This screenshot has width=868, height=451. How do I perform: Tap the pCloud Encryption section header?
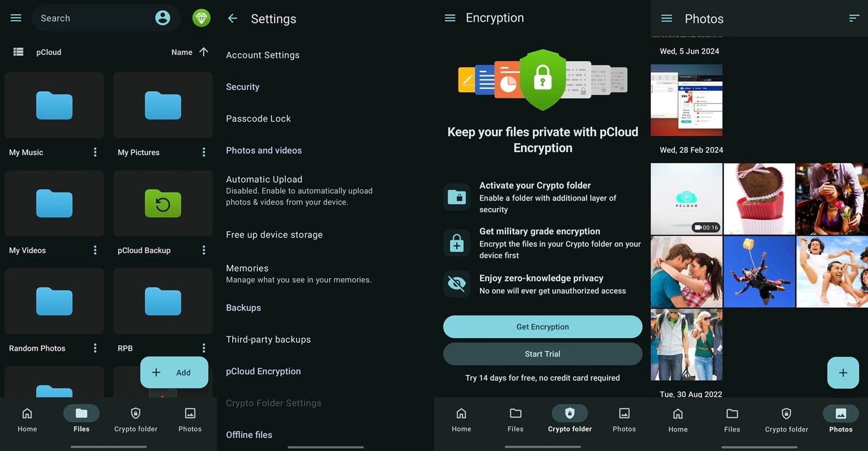tap(263, 371)
